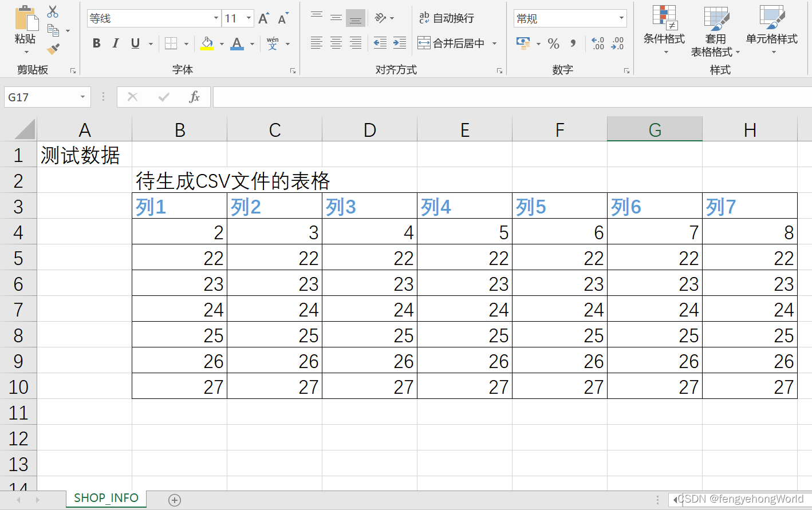Click the formula bar input
Viewport: 812px width, 510px height.
[x=513, y=97]
